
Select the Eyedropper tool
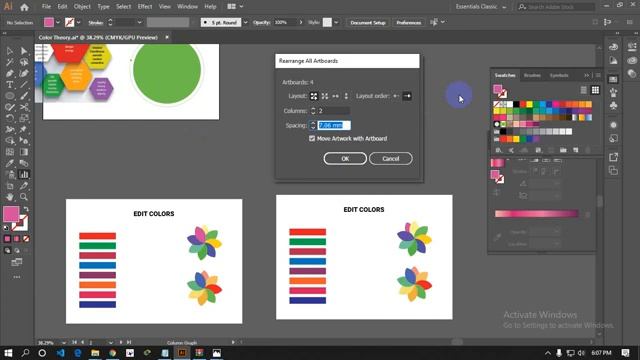pos(9,163)
